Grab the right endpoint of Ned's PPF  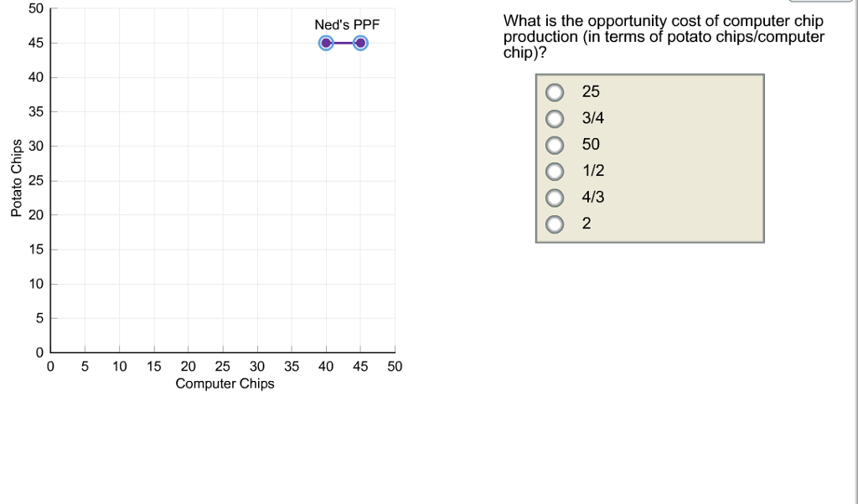point(360,44)
